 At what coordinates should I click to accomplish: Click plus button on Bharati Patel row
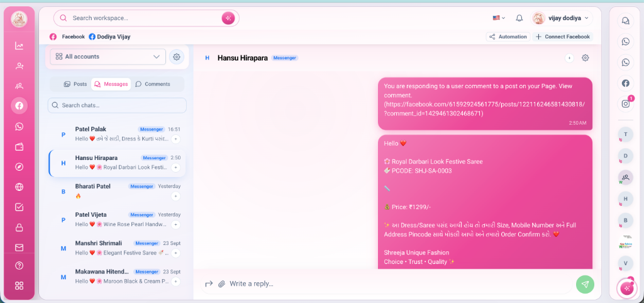175,196
